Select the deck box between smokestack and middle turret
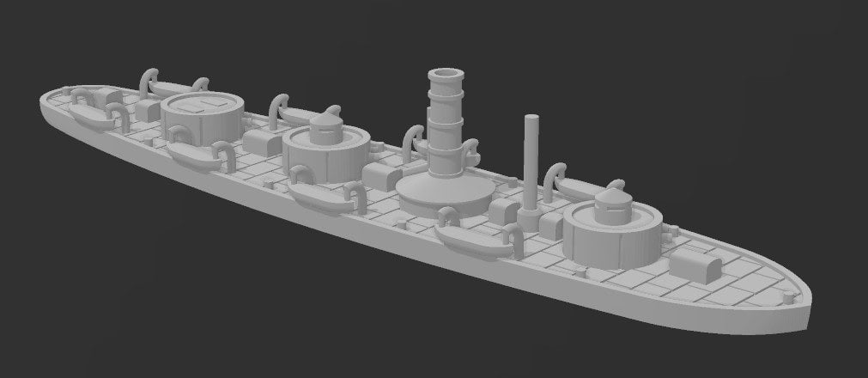 click(378, 175)
